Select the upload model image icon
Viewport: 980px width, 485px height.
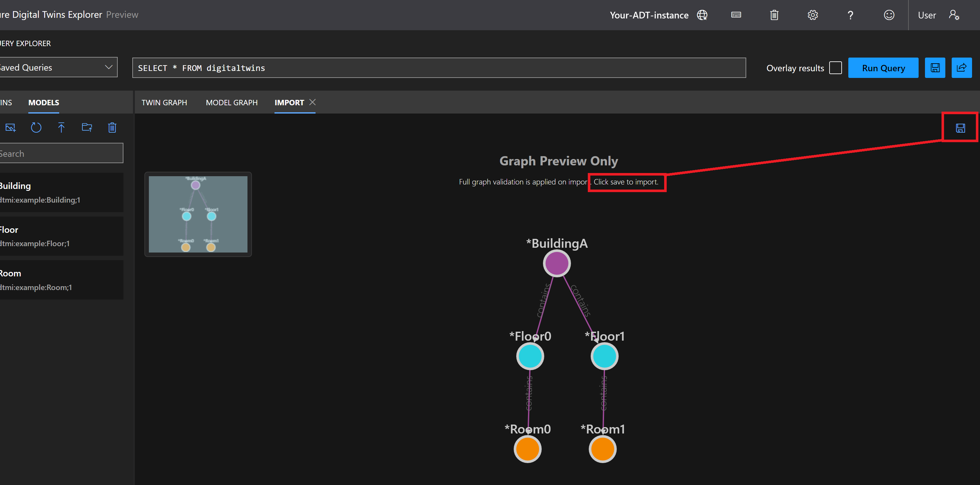10,128
